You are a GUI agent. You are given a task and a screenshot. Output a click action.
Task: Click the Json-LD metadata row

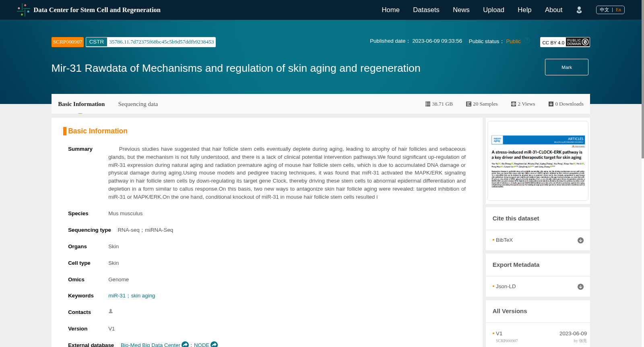point(538,287)
